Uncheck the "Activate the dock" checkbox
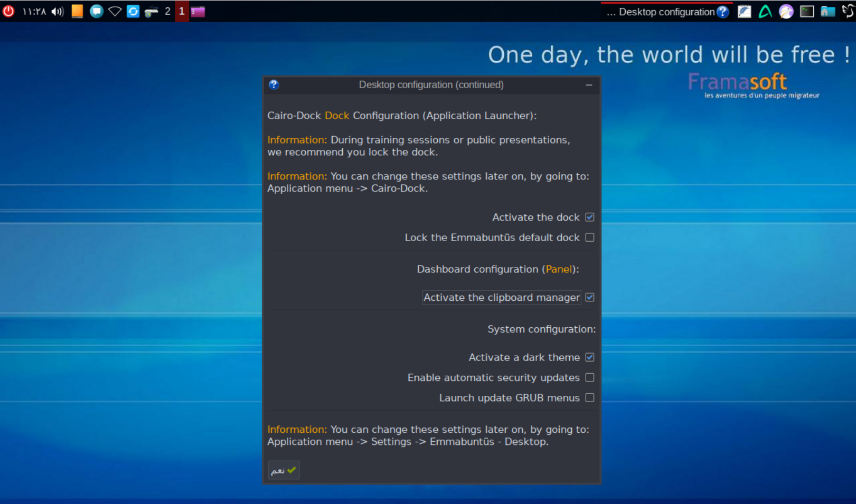The image size is (856, 504). (590, 217)
